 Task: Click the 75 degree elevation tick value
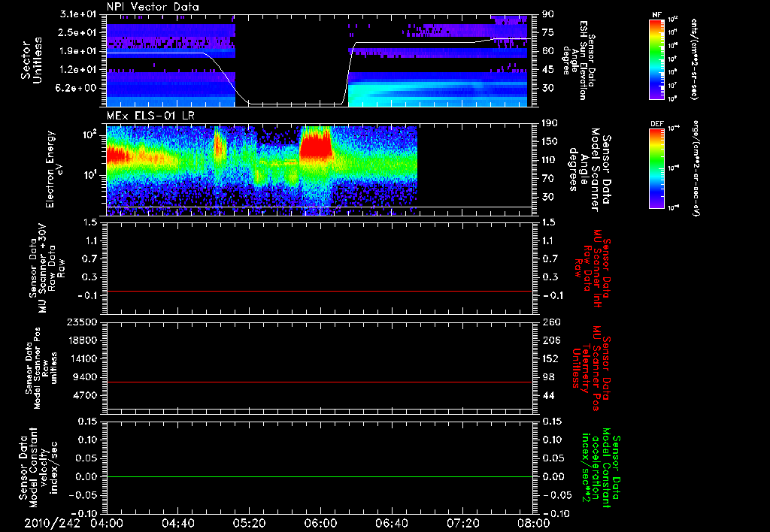[547, 32]
